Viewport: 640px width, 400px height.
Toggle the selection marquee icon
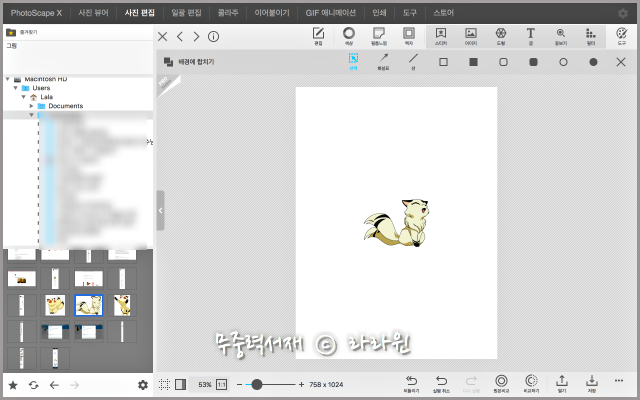click(164, 384)
